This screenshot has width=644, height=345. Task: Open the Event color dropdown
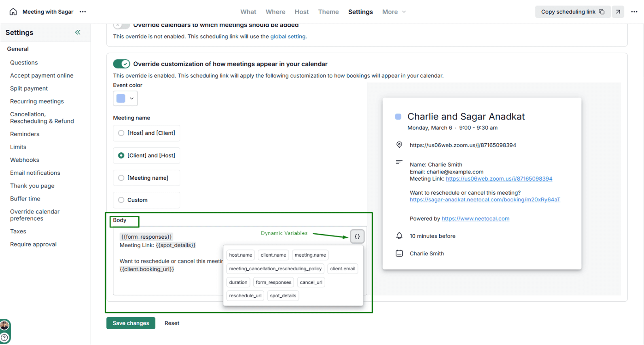[131, 99]
